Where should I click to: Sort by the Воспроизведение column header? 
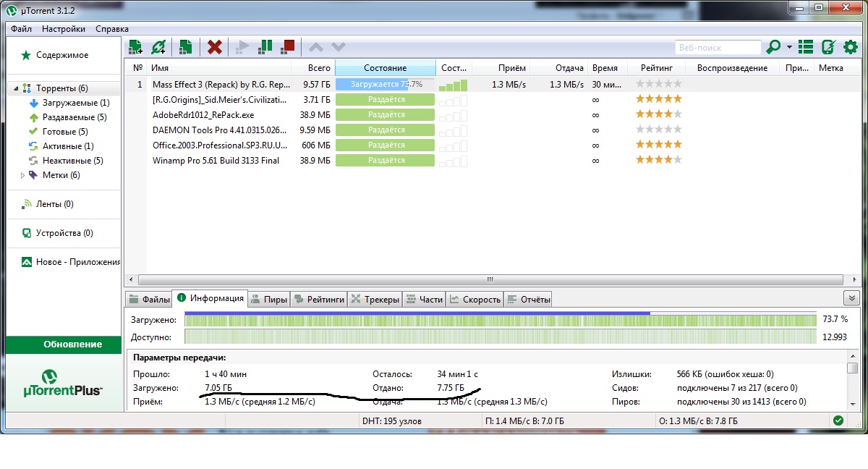(732, 68)
